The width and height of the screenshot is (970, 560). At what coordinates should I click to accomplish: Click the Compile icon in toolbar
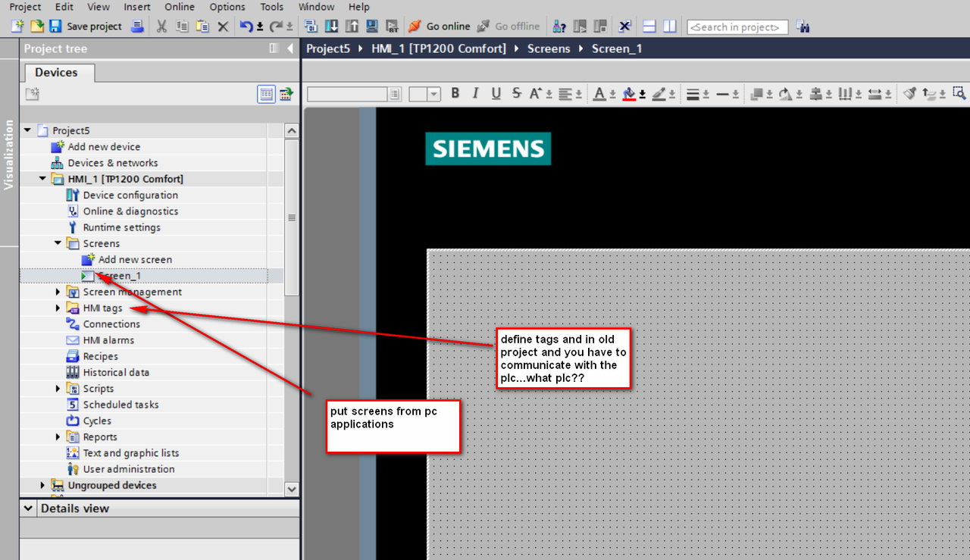[311, 27]
